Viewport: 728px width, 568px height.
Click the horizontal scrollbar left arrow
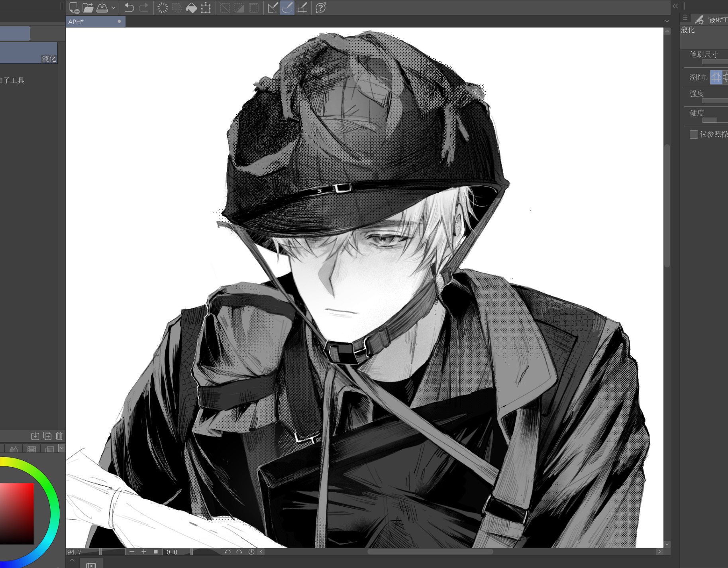(261, 552)
